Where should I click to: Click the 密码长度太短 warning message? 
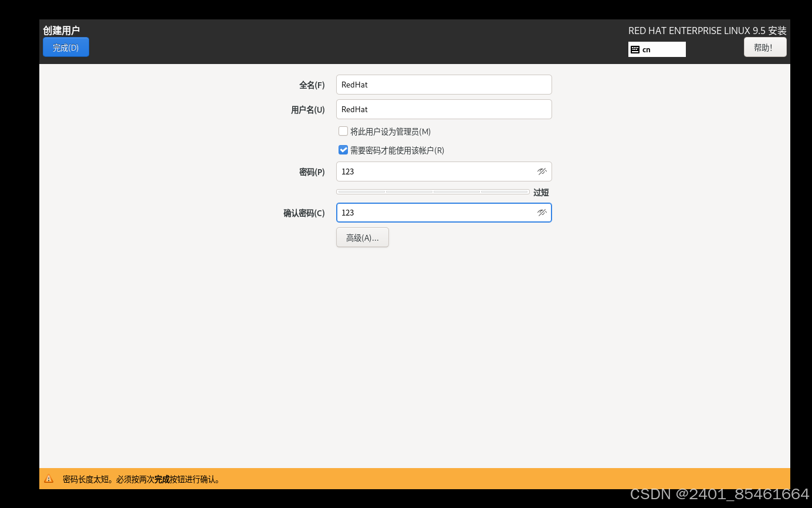point(141,479)
